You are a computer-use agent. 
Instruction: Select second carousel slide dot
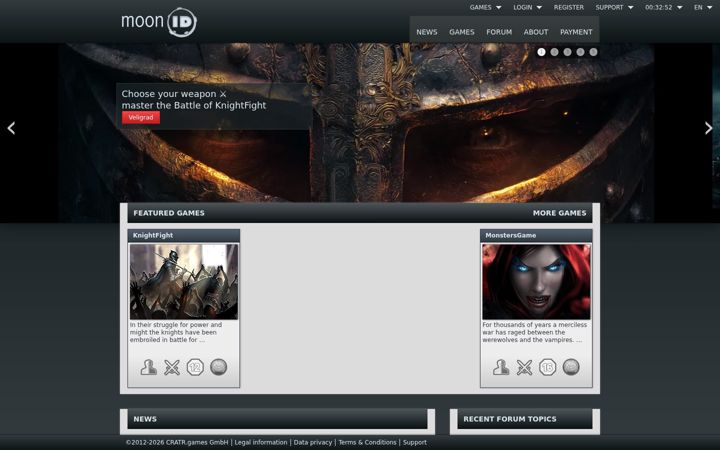click(x=554, y=52)
